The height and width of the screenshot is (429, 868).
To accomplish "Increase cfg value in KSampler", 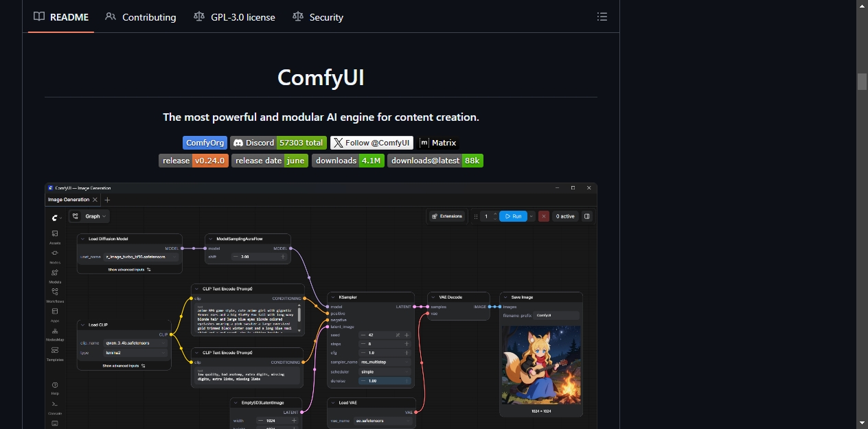I will [x=407, y=353].
